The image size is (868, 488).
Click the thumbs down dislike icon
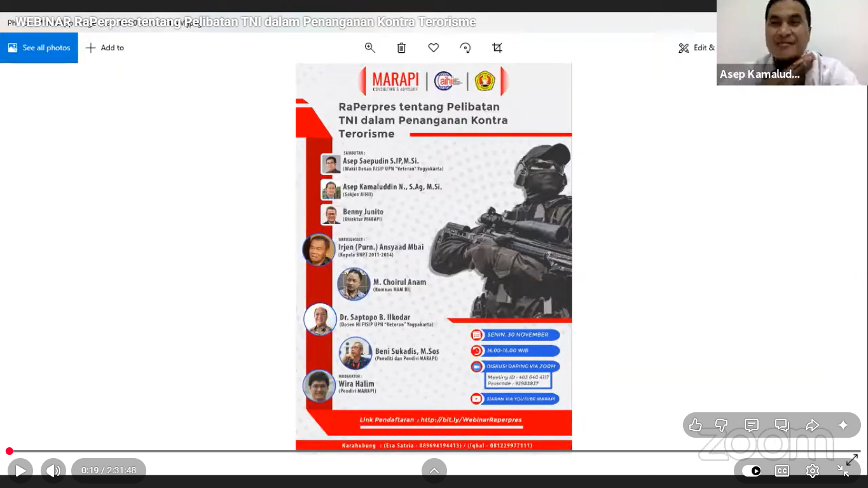coord(721,425)
